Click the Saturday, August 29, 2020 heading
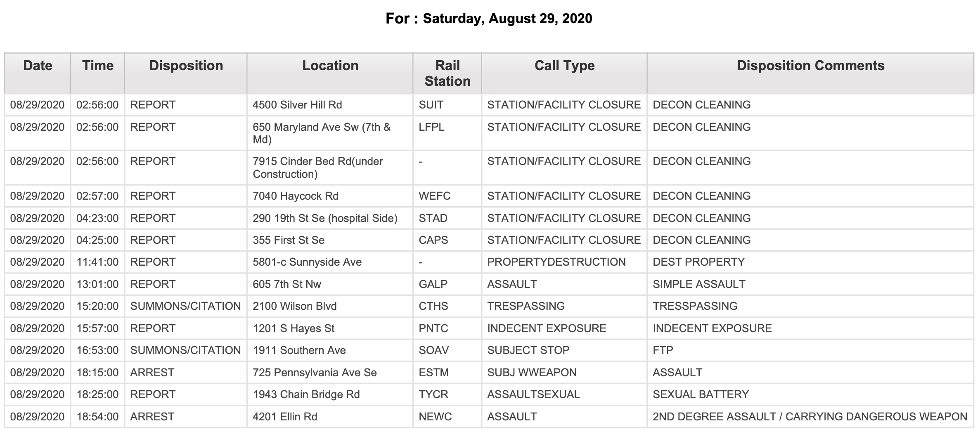Screen dimensions: 980x434 pos(507,19)
